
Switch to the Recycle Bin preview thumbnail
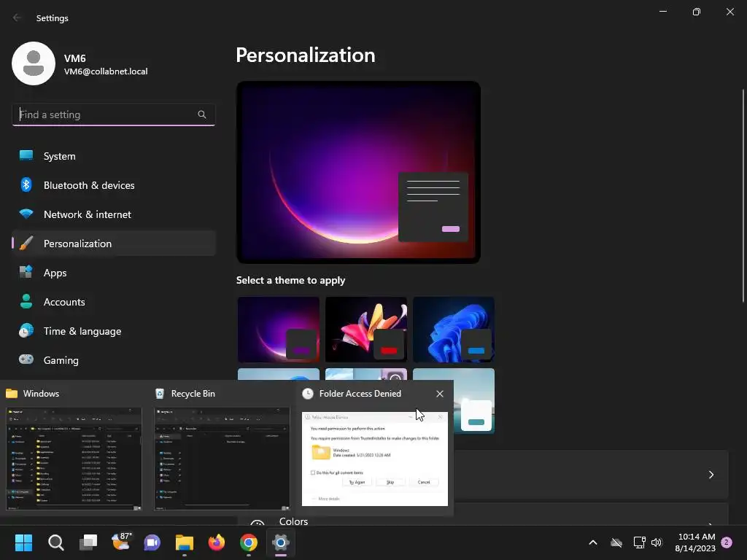click(x=222, y=459)
